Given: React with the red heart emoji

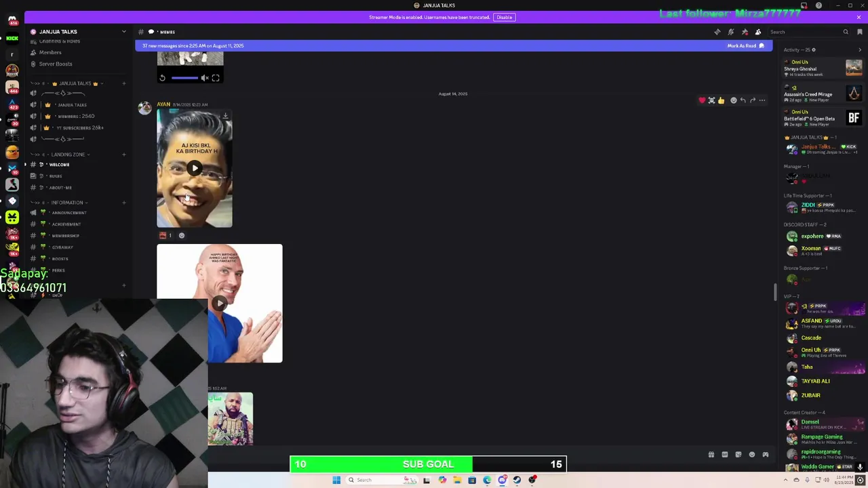Looking at the screenshot, I should (702, 100).
